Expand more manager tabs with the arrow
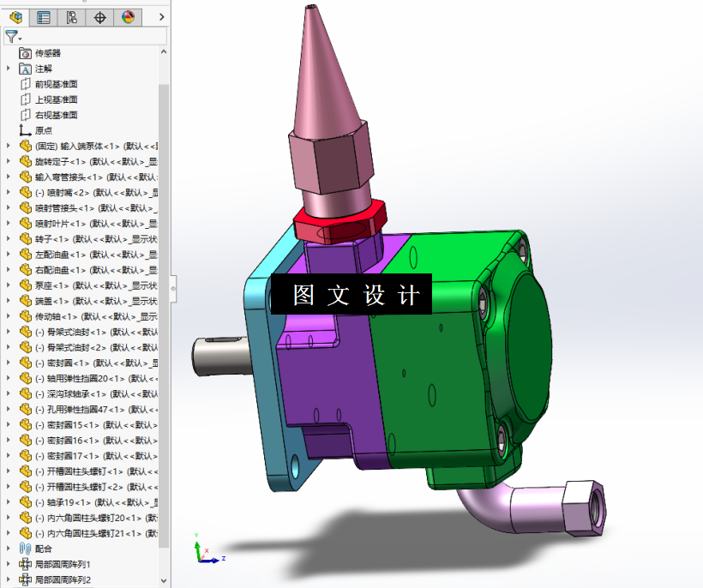 (162, 17)
